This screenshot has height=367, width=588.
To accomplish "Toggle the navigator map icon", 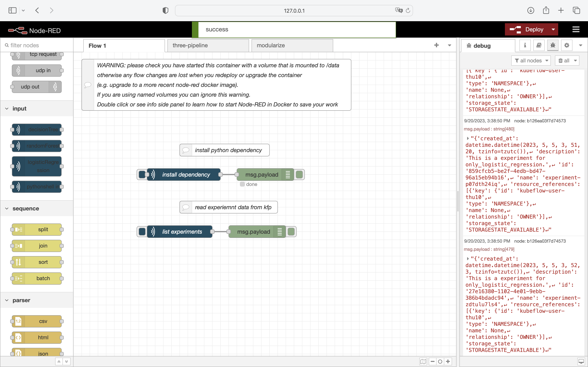I will click(423, 361).
